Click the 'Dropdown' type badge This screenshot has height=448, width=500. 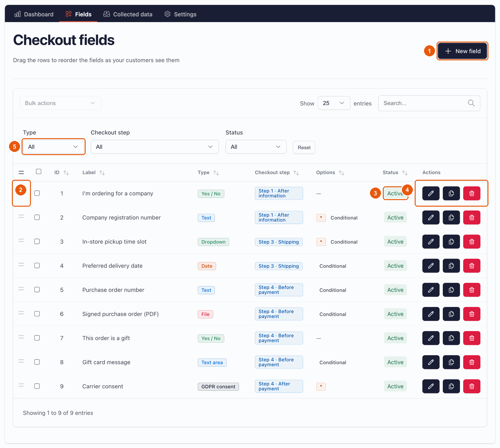[213, 242]
